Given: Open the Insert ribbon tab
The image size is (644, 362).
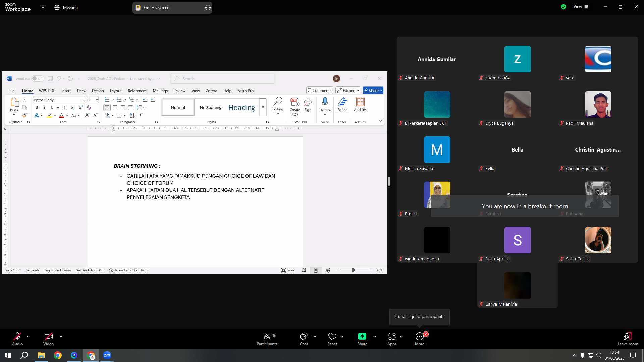Looking at the screenshot, I should [x=66, y=91].
